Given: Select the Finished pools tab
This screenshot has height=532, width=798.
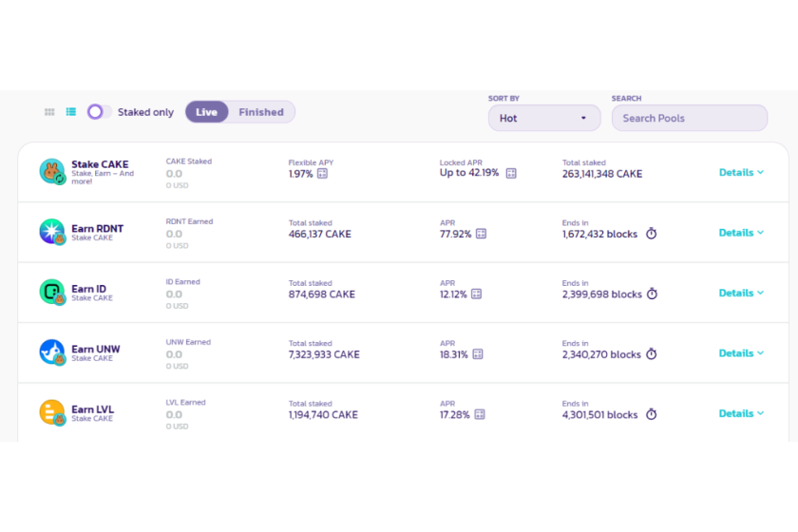Looking at the screenshot, I should click(x=261, y=112).
